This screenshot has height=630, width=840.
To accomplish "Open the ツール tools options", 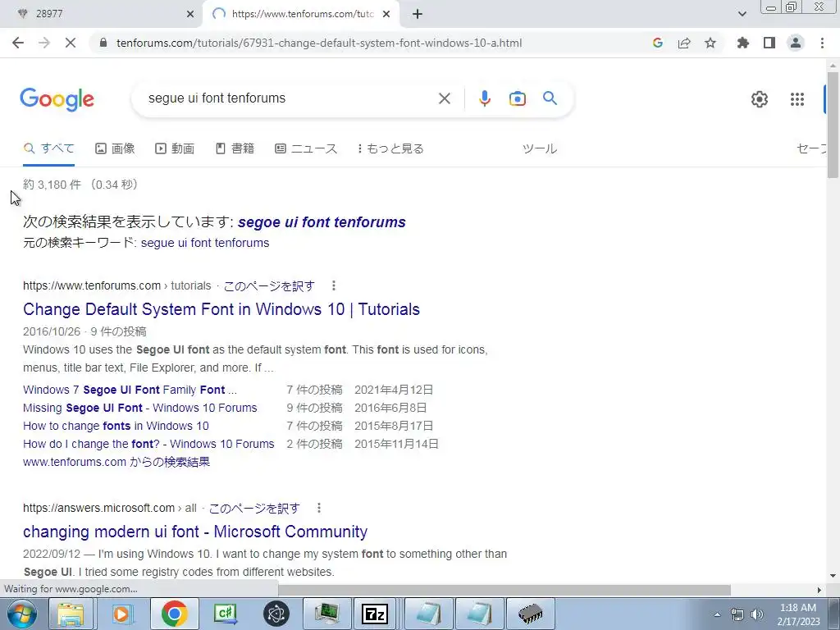I will [540, 148].
